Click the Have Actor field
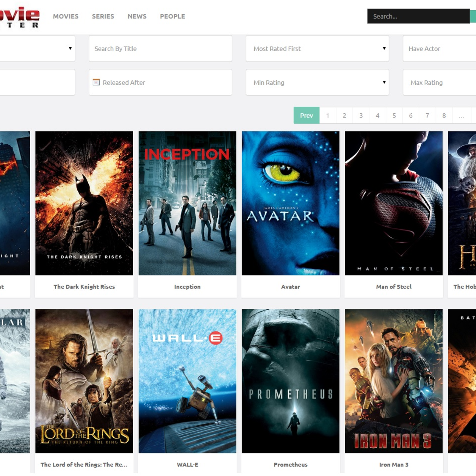Image resolution: width=476 pixels, height=476 pixels. pos(439,48)
